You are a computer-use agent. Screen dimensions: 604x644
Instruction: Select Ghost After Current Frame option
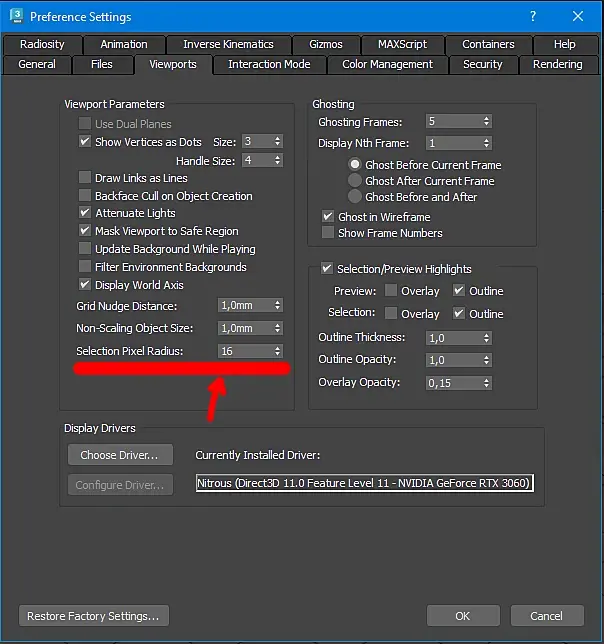pyautogui.click(x=355, y=181)
